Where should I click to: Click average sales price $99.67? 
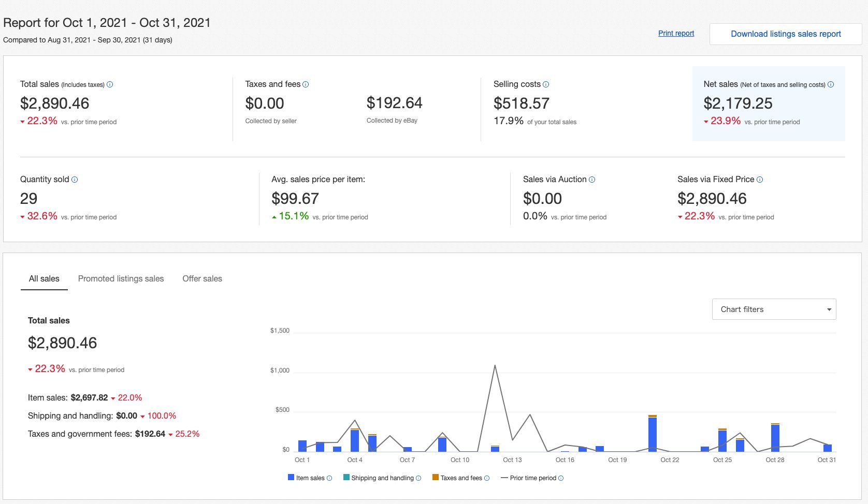click(295, 199)
